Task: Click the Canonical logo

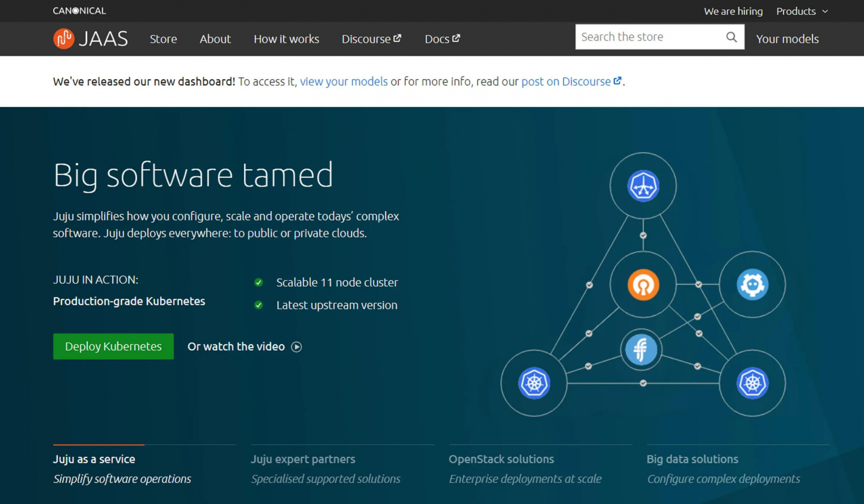Action: point(79,10)
